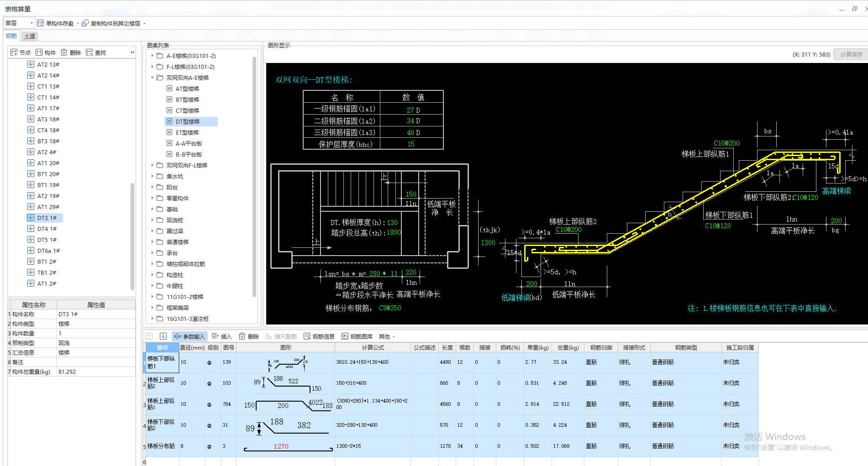This screenshot has height=466, width=868.
Task: Open 钢筋信息 rebar info
Action: pos(319,336)
